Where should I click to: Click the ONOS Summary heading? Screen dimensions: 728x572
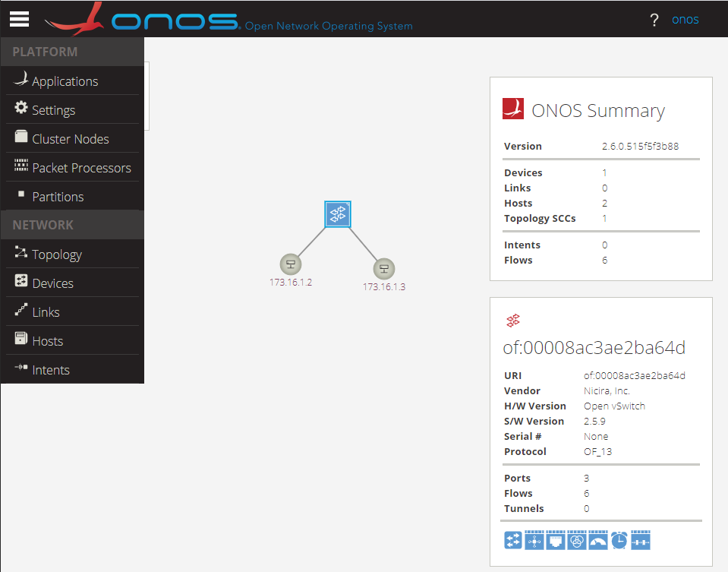pos(598,111)
